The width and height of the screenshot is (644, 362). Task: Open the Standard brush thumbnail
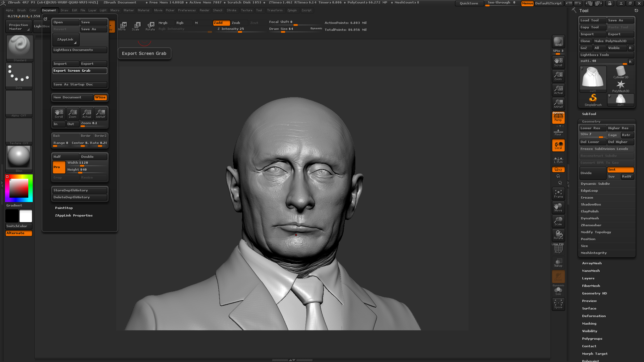tap(19, 48)
